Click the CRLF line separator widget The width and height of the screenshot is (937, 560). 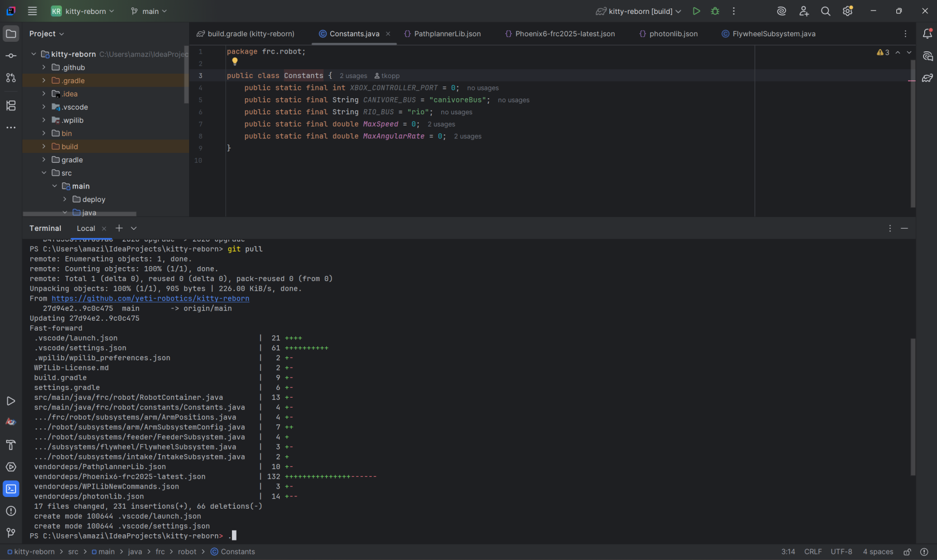(813, 552)
